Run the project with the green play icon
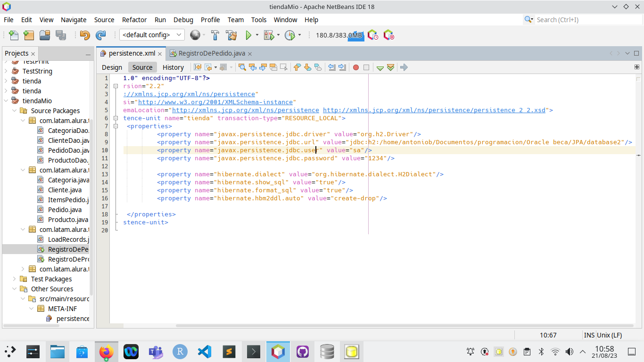644x362 pixels. [248, 35]
